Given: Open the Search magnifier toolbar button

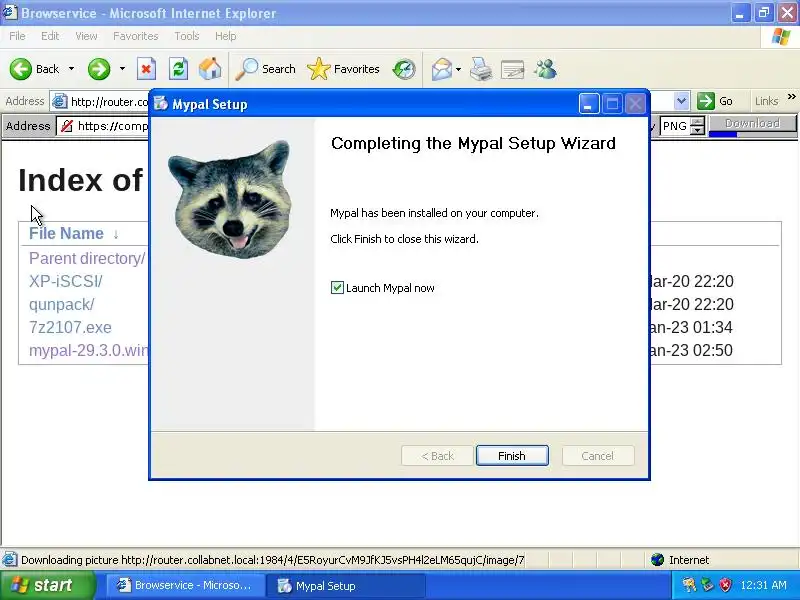Looking at the screenshot, I should pyautogui.click(x=265, y=69).
